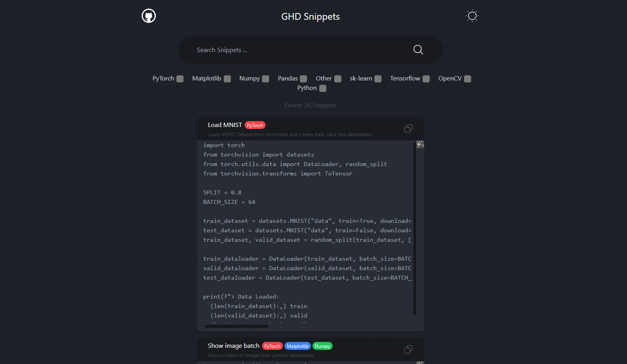The image size is (627, 364).
Task: Open the GitHub repository icon
Action: [x=149, y=16]
